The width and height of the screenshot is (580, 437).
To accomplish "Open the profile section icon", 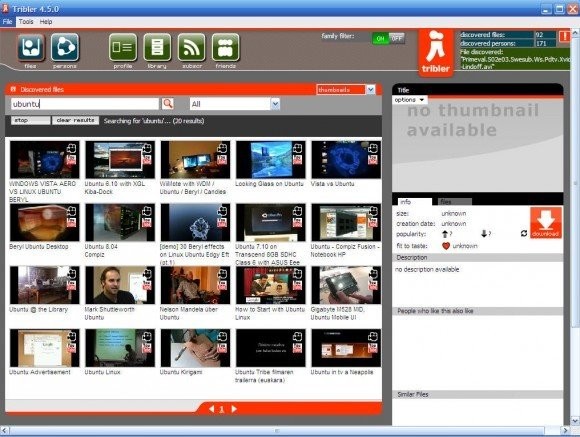I will pos(123,47).
